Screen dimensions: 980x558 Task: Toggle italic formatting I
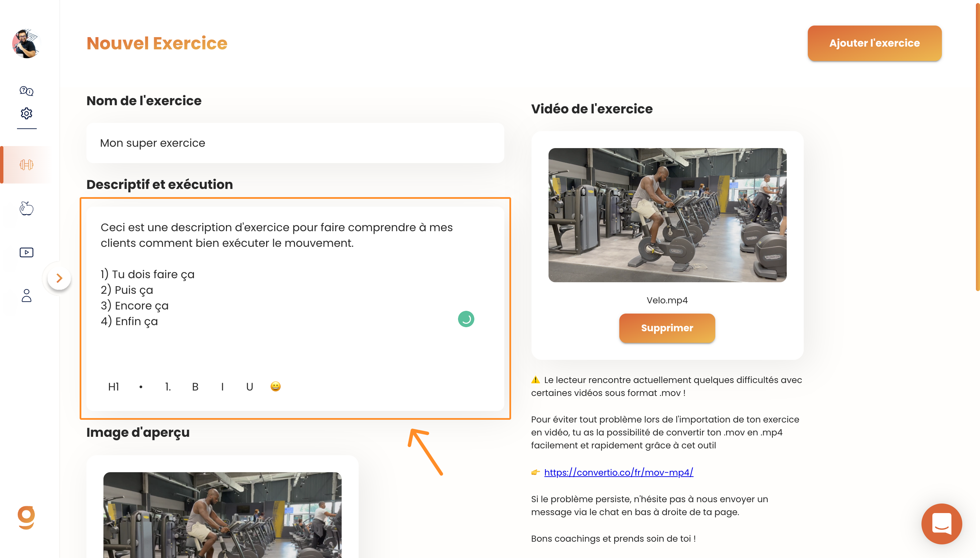coord(223,387)
